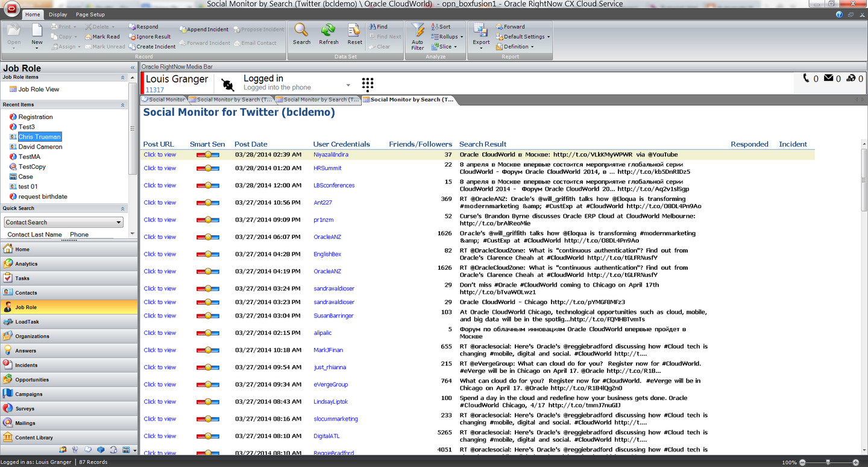The height and width of the screenshot is (467, 868).
Task: Open user credentials link HRSummit
Action: tap(327, 168)
